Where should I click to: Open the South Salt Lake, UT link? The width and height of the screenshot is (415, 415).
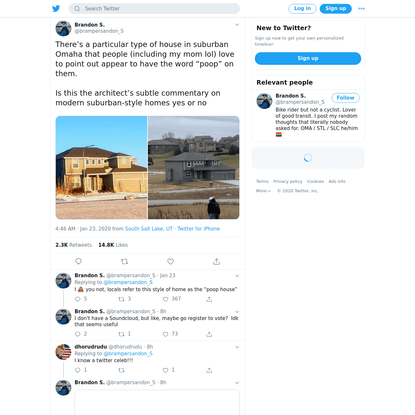[x=149, y=229]
